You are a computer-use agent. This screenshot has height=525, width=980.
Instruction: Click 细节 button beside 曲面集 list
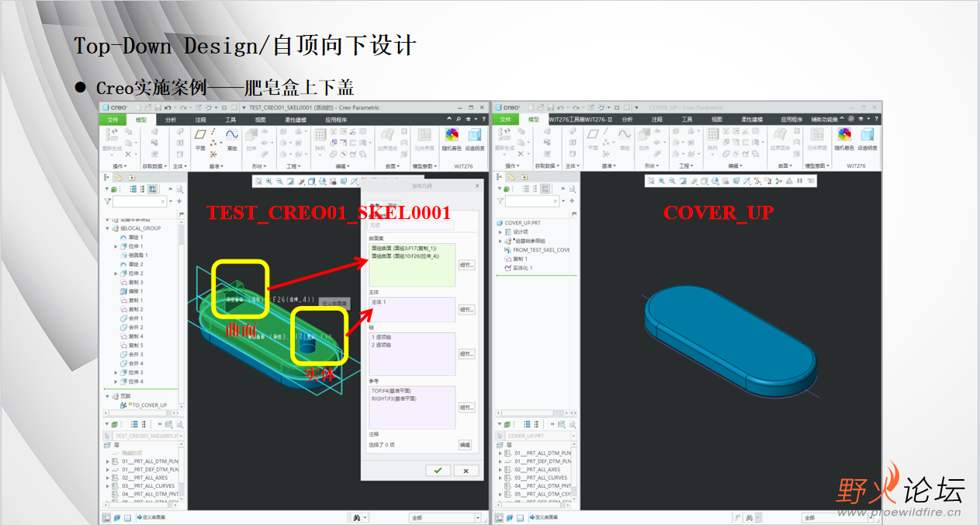(x=466, y=265)
